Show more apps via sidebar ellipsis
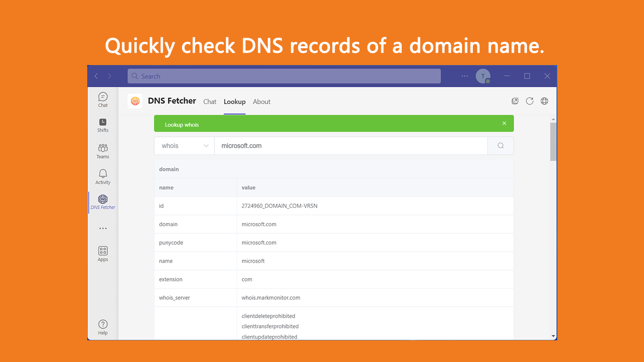 103,229
